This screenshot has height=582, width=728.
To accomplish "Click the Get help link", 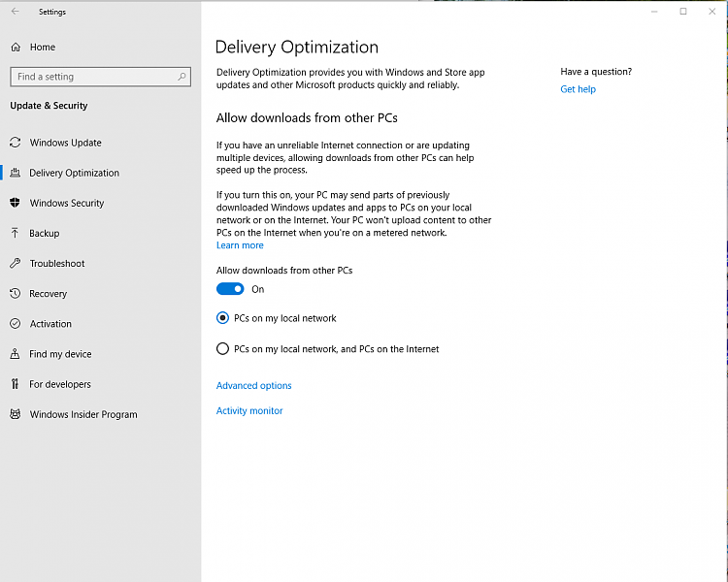I will [579, 89].
